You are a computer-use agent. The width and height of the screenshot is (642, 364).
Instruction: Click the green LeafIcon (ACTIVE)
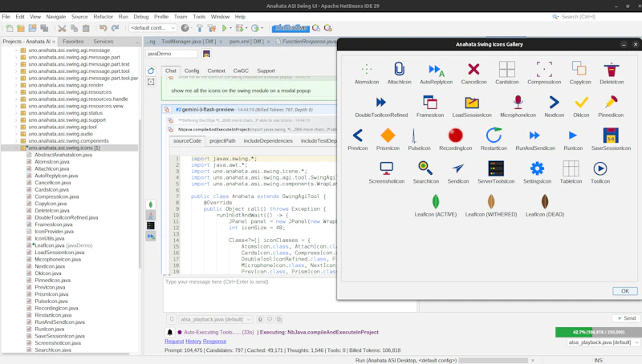click(436, 201)
